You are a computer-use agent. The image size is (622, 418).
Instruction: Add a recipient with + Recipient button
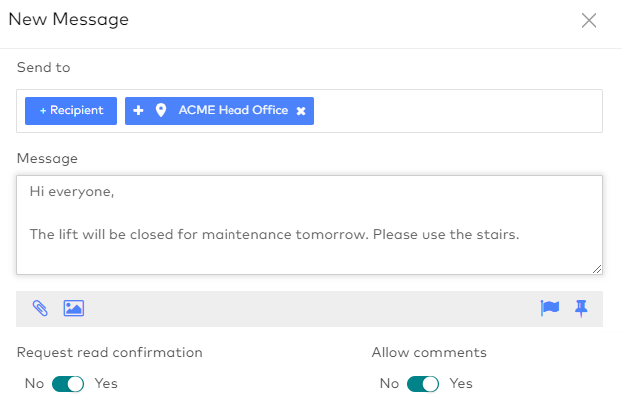coord(71,111)
